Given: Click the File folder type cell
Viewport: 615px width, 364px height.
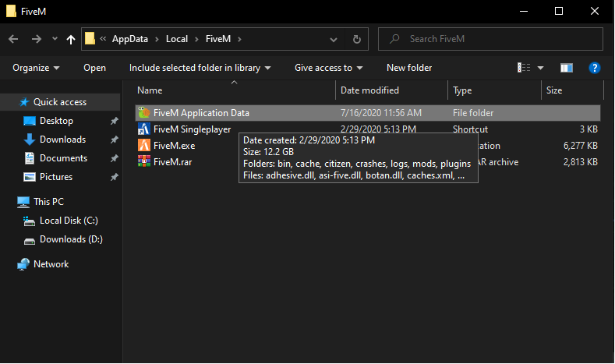Looking at the screenshot, I should pos(473,113).
